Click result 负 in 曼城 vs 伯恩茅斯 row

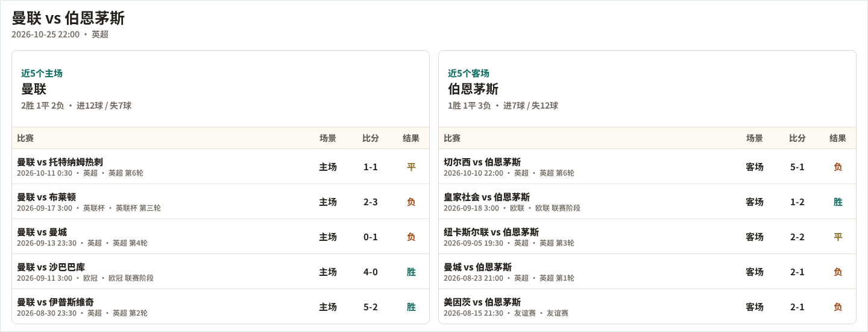coord(838,272)
